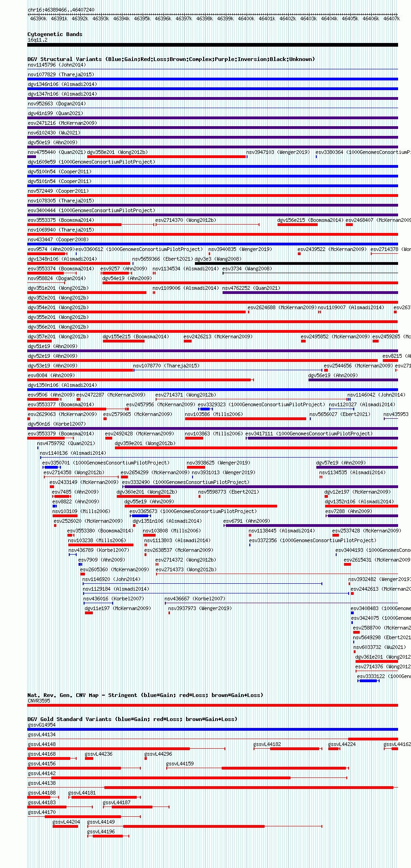Select the DGV Structural Variants track heading
The height and width of the screenshot is (868, 411).
(x=171, y=59)
